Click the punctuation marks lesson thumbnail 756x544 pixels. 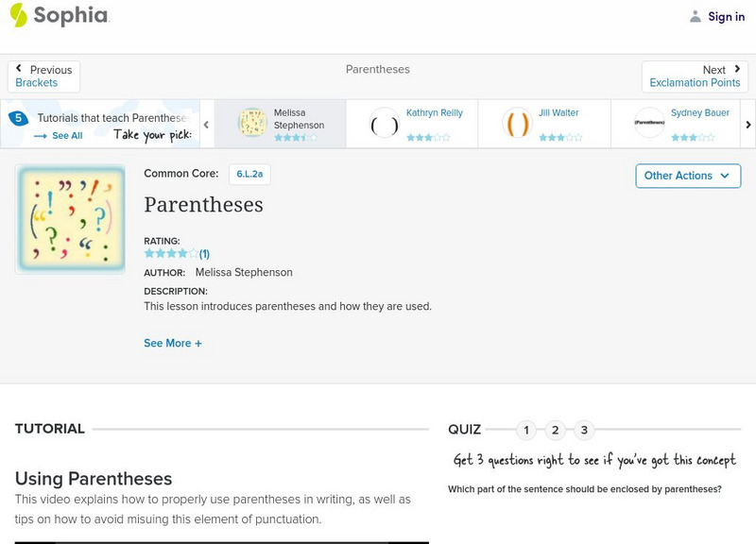click(x=70, y=220)
